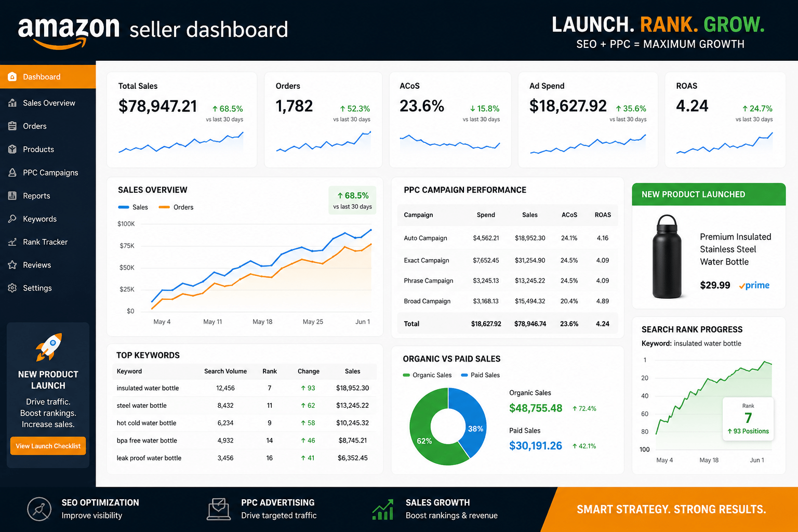Click the Reviews star icon in sidebar
Viewport: 798px width, 532px height.
[12, 265]
